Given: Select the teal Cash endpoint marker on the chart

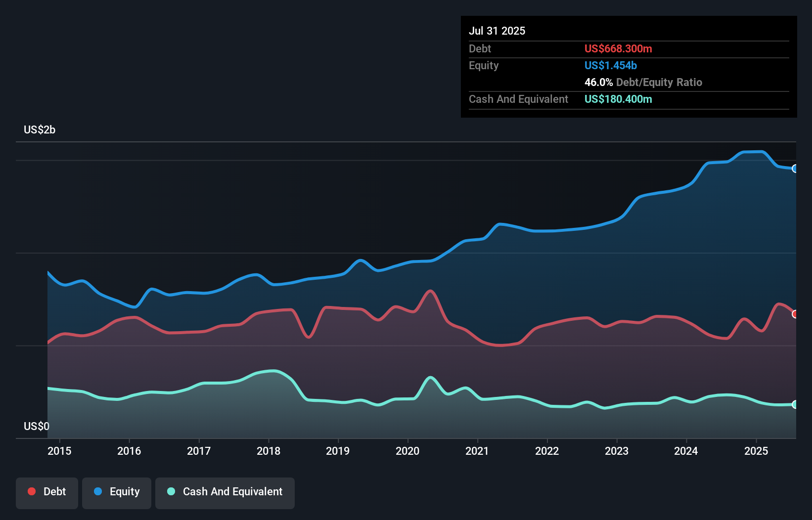Looking at the screenshot, I should click(x=795, y=405).
